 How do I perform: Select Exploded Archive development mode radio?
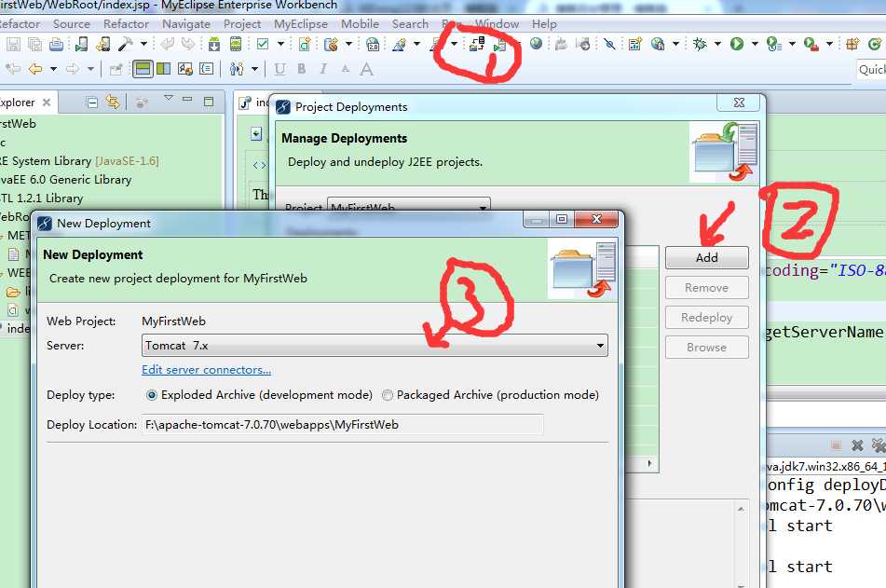coord(152,395)
